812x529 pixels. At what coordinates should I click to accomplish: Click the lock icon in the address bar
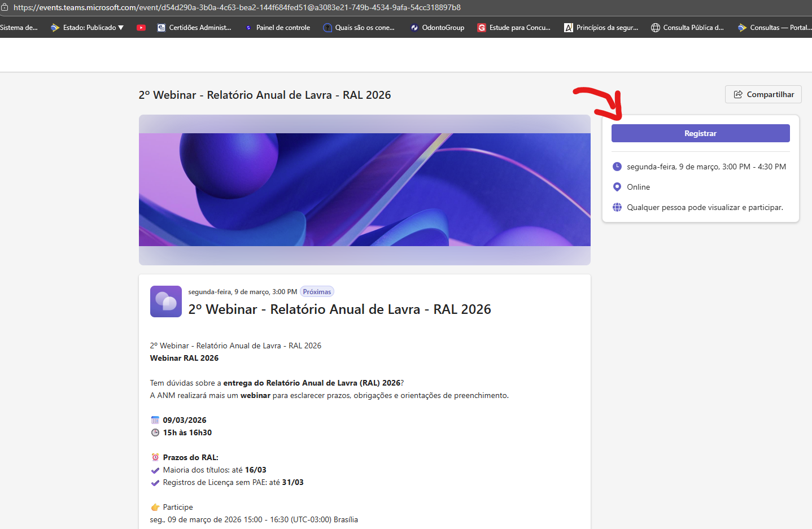tap(6, 8)
